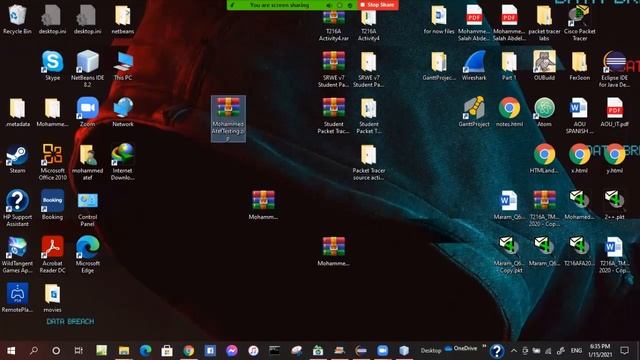Show hidden system tray icons

point(514,350)
